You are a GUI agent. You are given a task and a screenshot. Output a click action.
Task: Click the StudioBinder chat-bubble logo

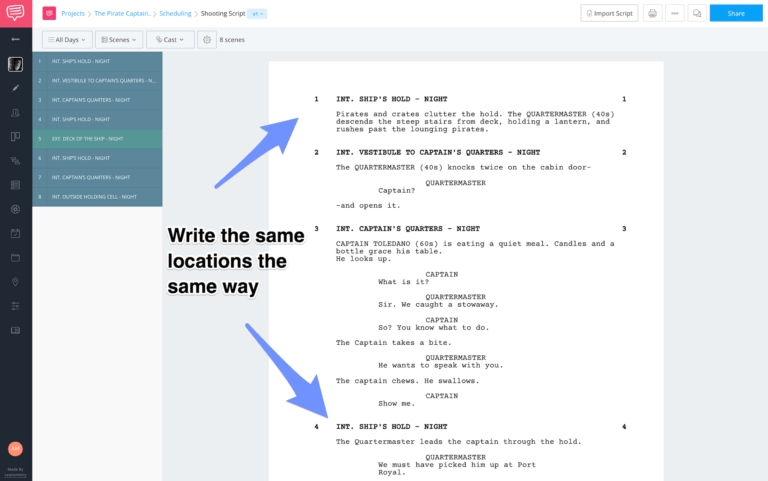pos(15,13)
